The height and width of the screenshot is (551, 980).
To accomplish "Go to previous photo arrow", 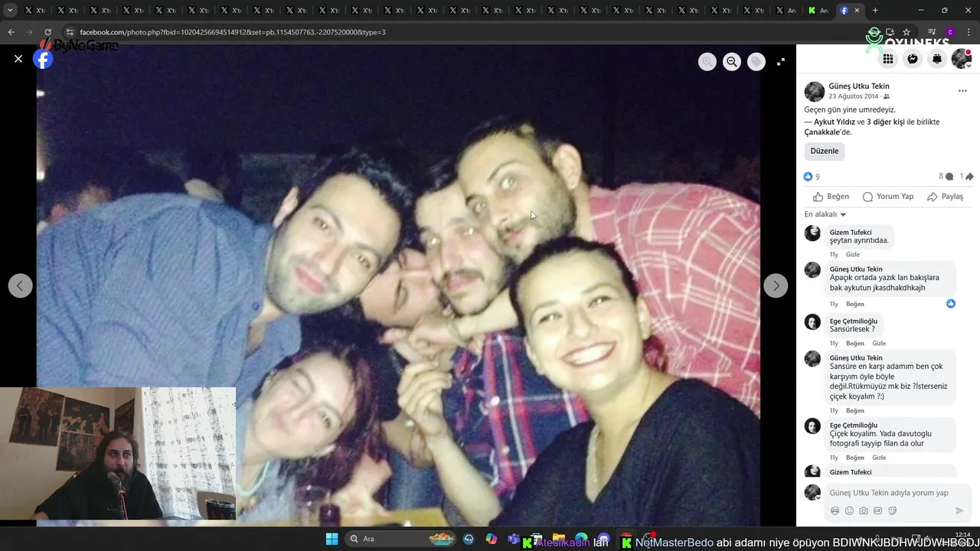I will point(21,285).
